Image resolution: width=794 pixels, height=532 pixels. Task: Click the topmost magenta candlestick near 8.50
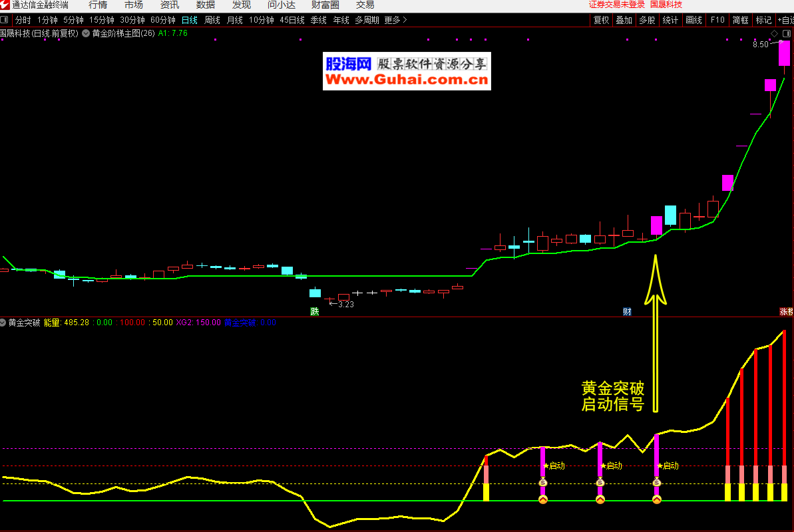[785, 53]
